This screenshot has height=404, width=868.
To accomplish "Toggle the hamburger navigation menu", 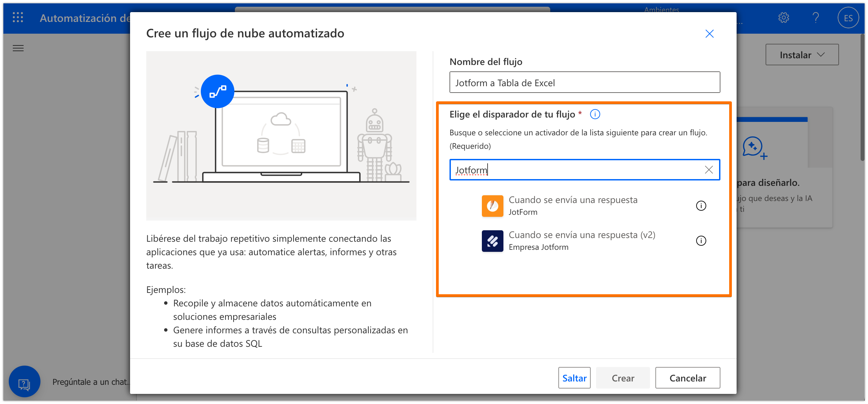I will coord(18,48).
